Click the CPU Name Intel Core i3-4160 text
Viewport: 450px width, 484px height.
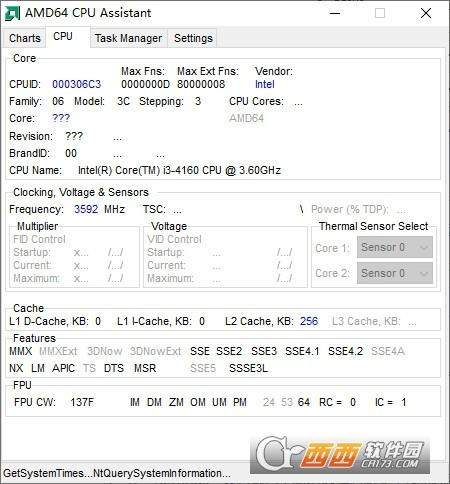click(179, 170)
